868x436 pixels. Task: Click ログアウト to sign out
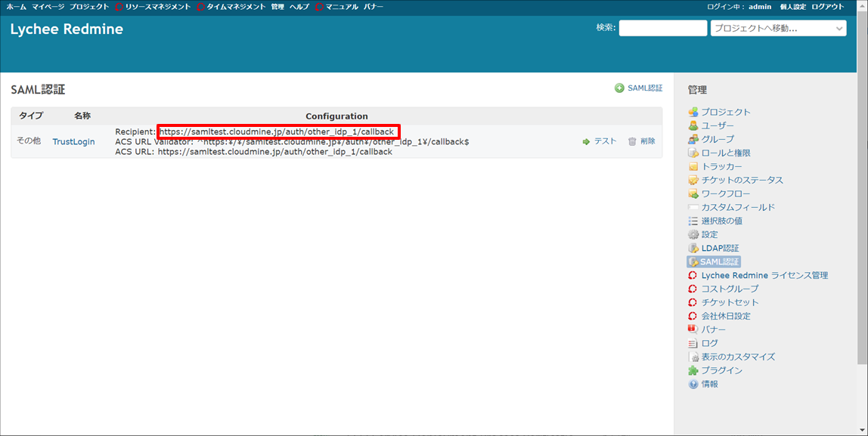click(x=828, y=7)
